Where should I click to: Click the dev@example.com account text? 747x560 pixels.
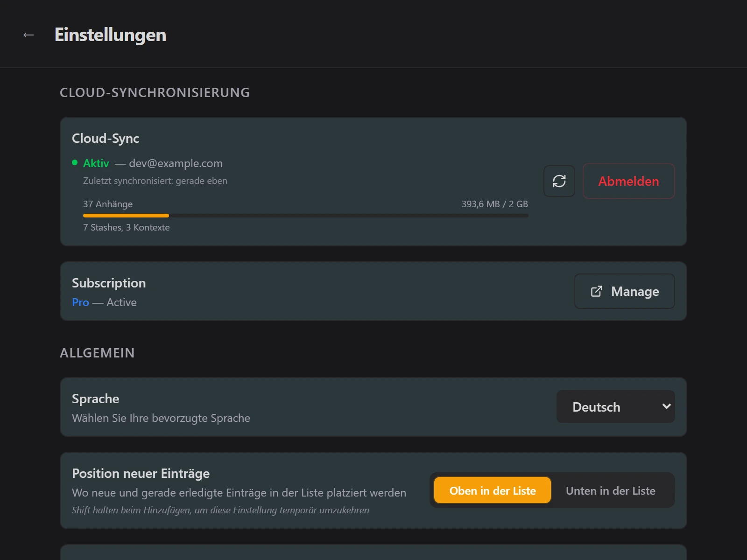coord(176,163)
